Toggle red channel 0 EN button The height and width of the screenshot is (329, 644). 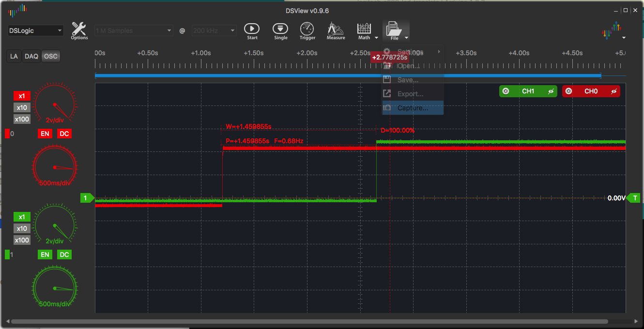45,134
